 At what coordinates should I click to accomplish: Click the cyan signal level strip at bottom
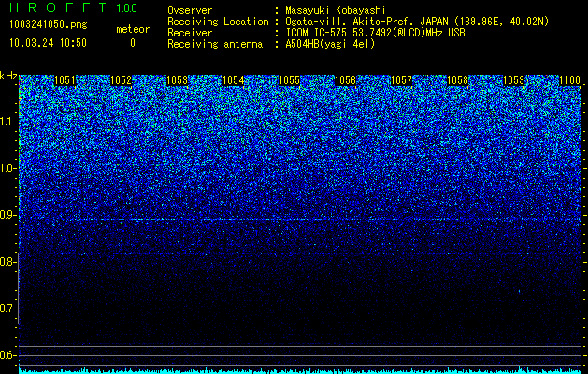click(x=300, y=370)
